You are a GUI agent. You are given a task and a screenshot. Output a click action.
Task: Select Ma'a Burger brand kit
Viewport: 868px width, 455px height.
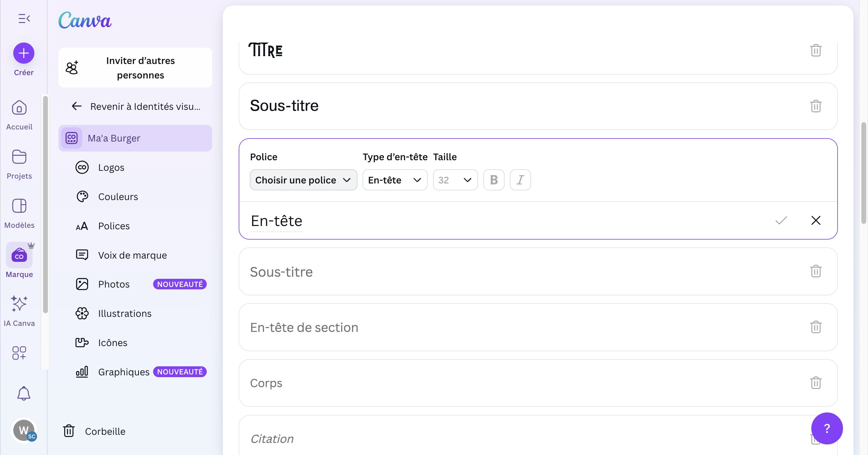[x=114, y=138]
